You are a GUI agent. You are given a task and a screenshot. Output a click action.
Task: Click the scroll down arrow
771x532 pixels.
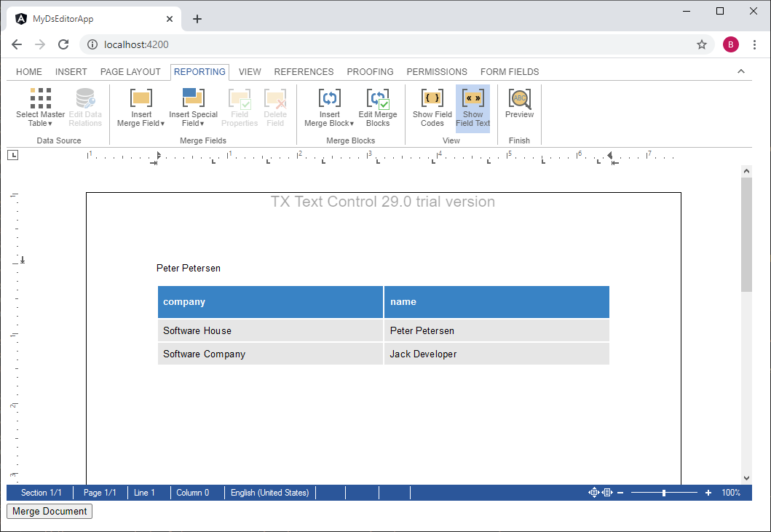[x=746, y=478]
